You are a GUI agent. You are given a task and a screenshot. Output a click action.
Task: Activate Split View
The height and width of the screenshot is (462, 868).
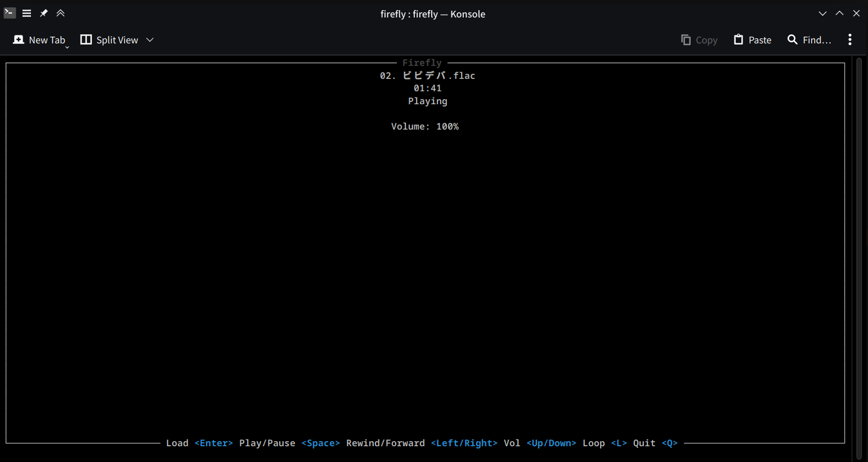(x=110, y=40)
